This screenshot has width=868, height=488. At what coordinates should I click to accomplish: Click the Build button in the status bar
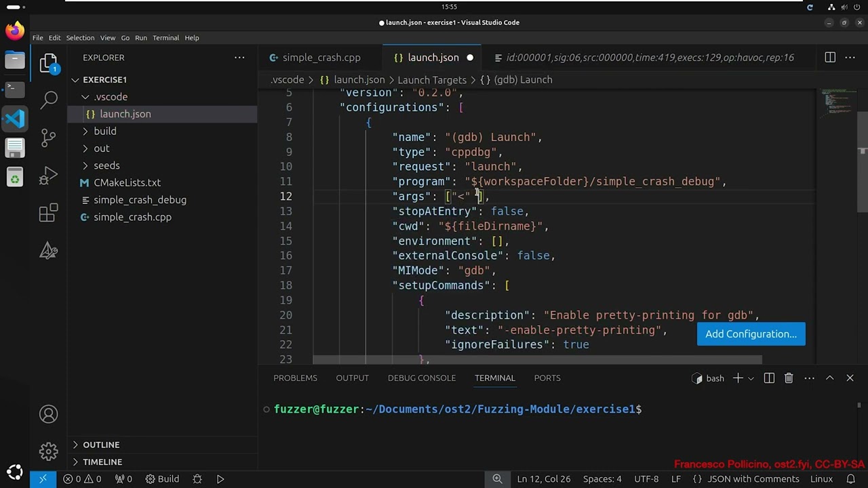[x=163, y=479]
